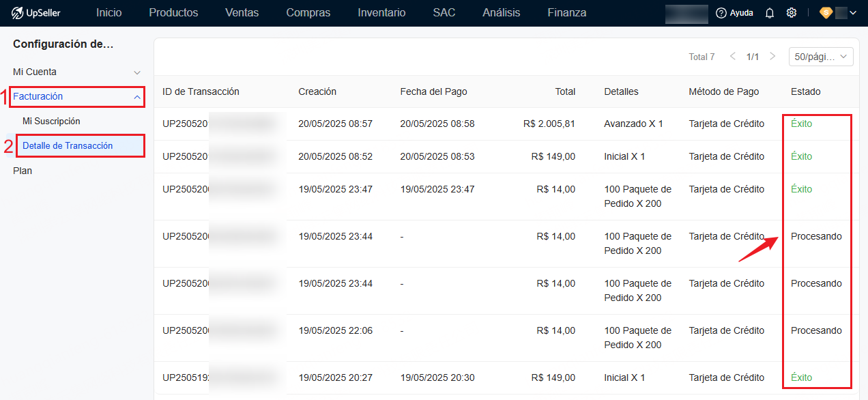
Task: Open the Finanza menu
Action: 566,13
